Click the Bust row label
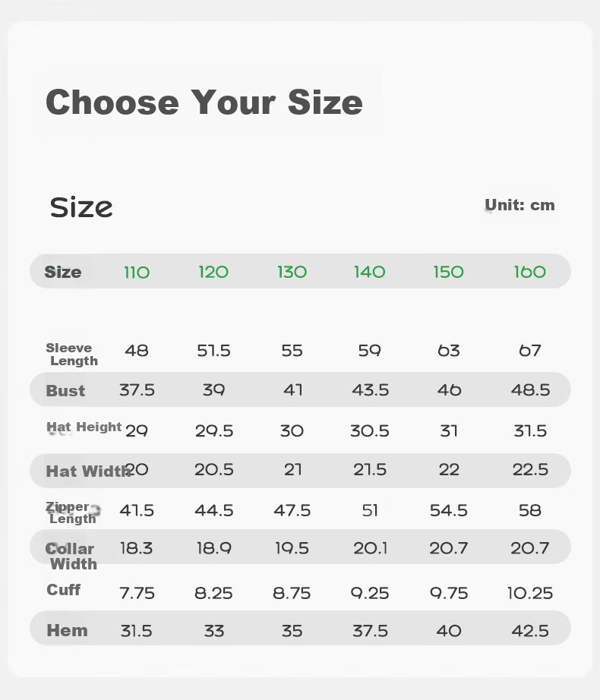 65,391
